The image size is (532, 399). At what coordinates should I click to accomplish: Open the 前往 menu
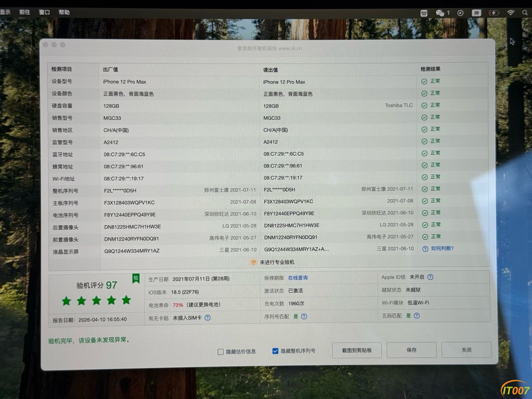(x=25, y=12)
